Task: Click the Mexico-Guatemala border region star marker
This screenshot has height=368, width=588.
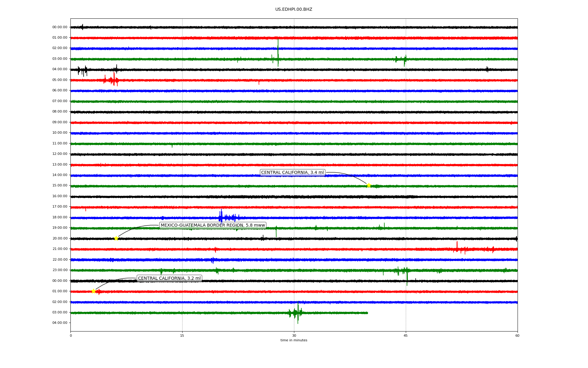Action: (116, 238)
